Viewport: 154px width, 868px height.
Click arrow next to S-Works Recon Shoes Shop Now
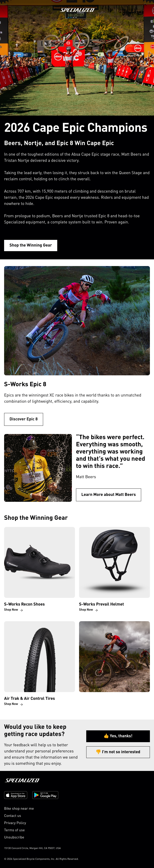(22, 610)
